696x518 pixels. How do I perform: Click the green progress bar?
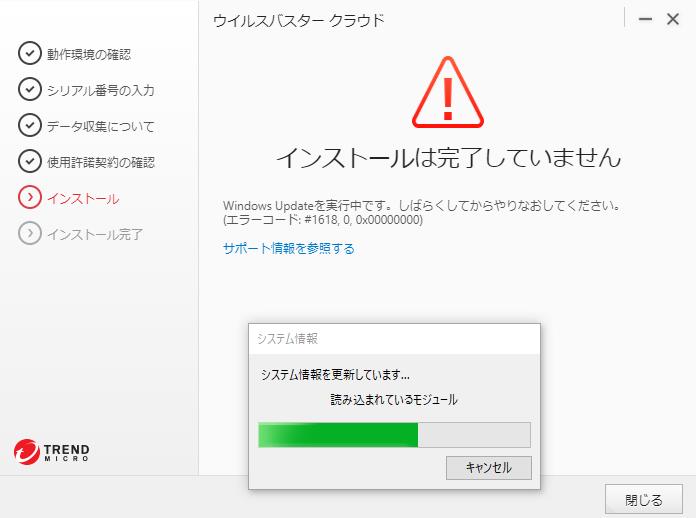click(x=394, y=435)
